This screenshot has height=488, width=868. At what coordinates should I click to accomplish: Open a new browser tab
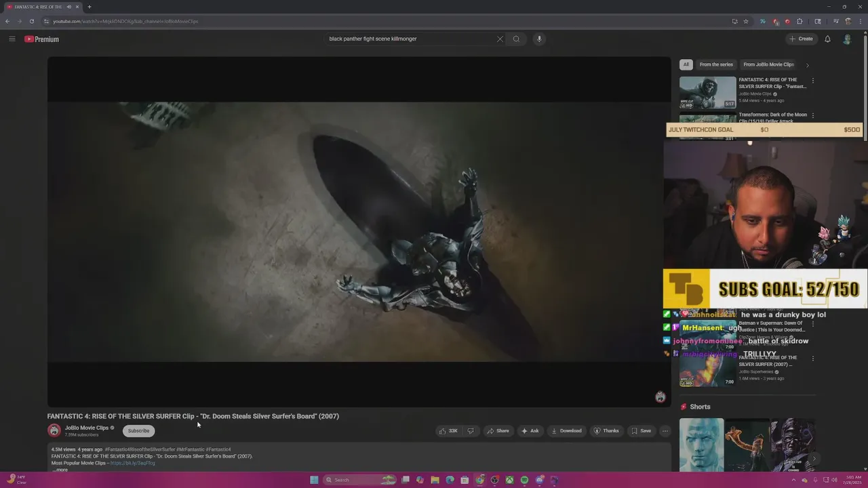click(89, 7)
